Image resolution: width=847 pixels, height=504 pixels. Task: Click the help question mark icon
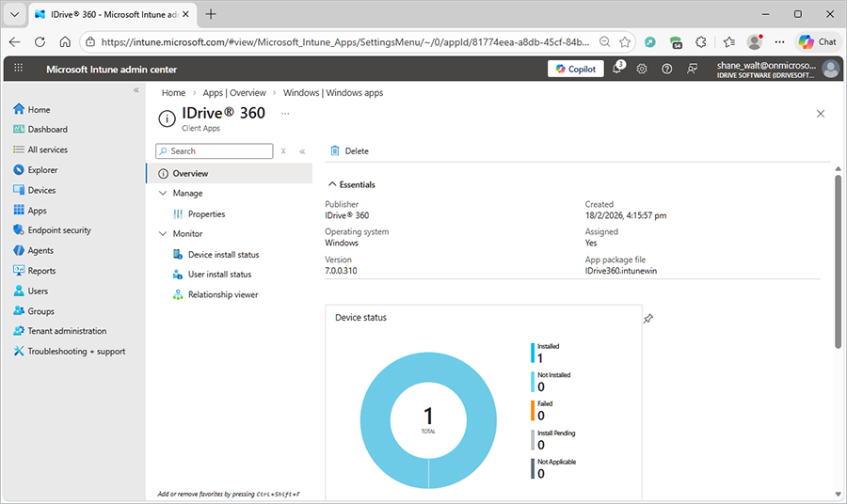pyautogui.click(x=667, y=69)
